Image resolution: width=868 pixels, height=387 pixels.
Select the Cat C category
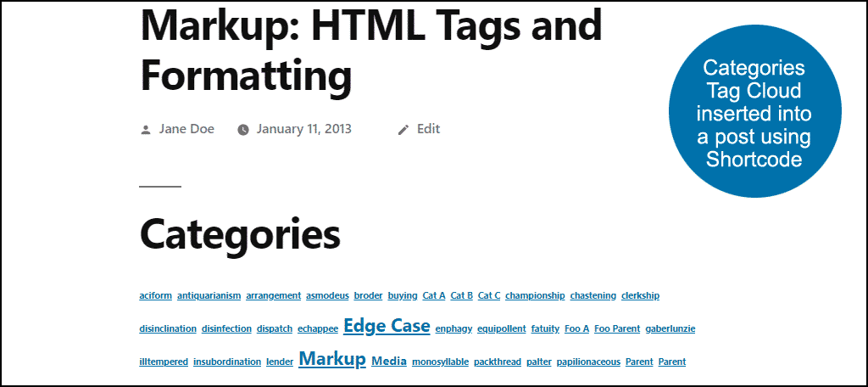point(489,295)
